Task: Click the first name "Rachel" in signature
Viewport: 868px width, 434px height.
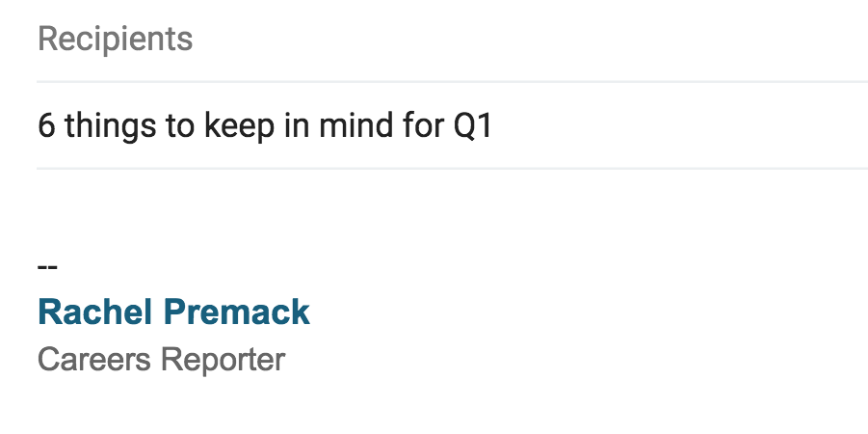Action: pyautogui.click(x=93, y=312)
